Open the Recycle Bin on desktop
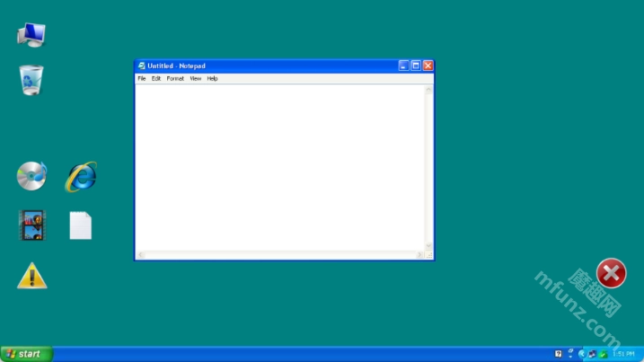 click(31, 80)
